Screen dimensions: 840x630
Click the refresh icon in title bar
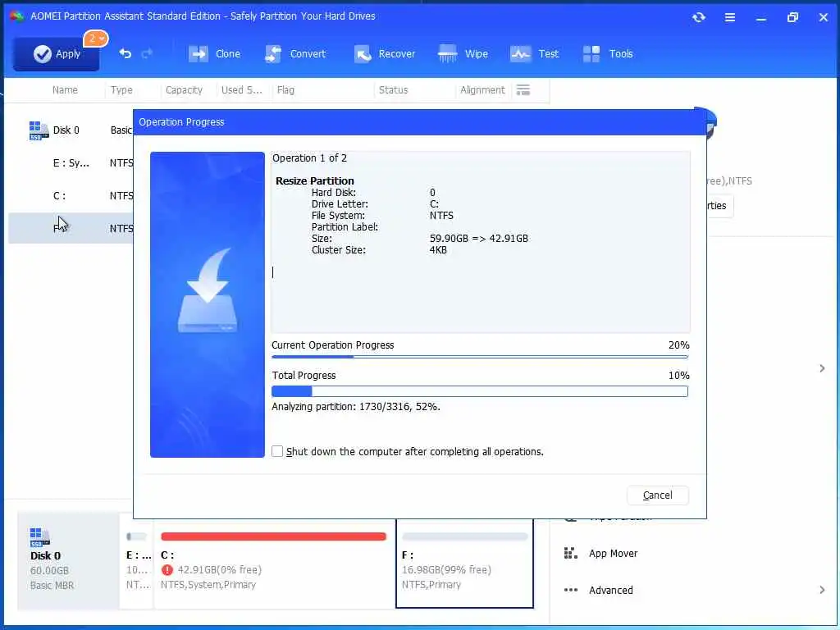699,17
